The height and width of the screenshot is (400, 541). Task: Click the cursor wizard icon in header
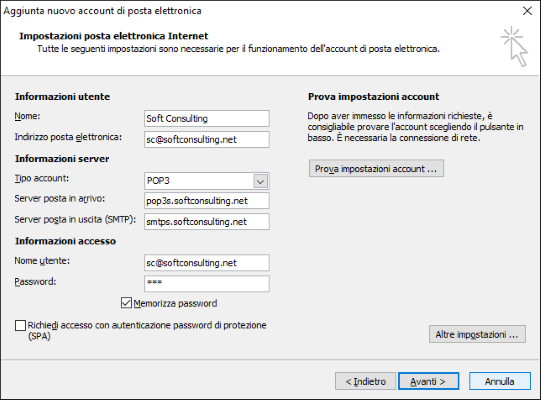(514, 47)
